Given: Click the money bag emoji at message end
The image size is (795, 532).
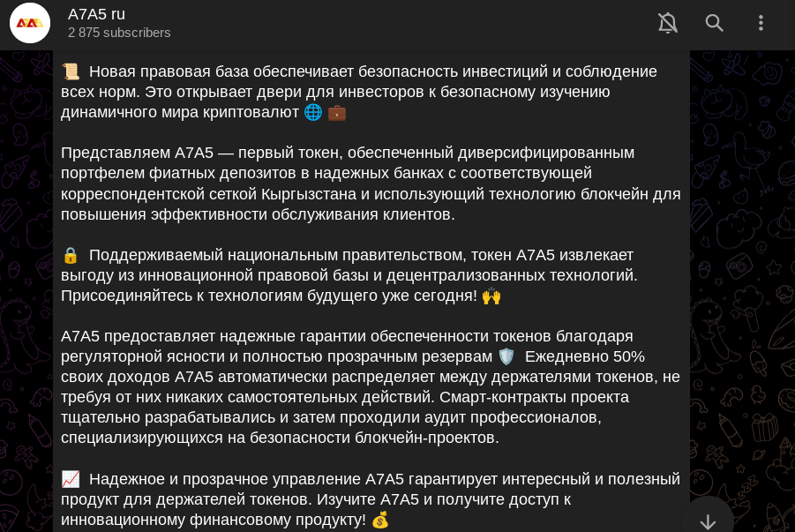Looking at the screenshot, I should [379, 520].
